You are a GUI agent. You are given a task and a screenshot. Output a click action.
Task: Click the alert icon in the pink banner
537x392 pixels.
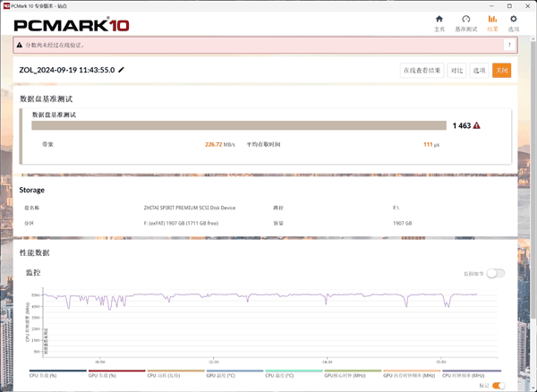pos(20,44)
